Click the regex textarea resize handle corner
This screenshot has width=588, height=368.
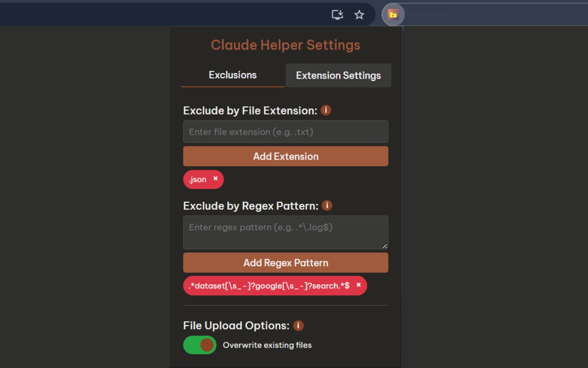[384, 246]
